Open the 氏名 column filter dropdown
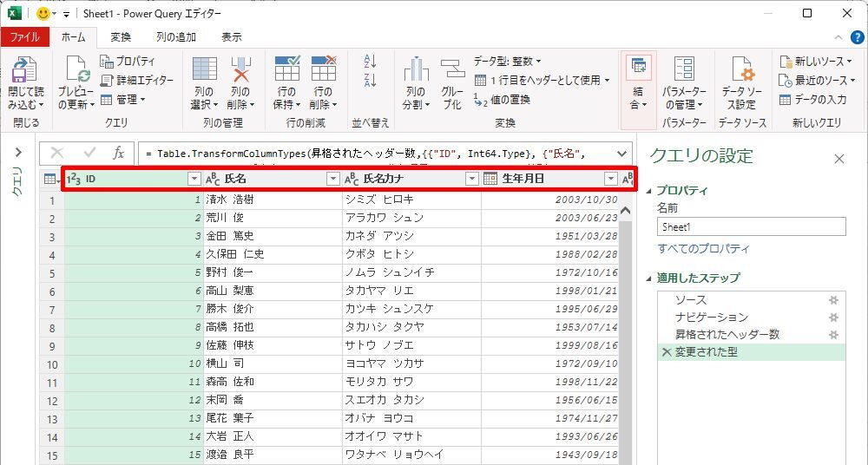 coord(332,179)
